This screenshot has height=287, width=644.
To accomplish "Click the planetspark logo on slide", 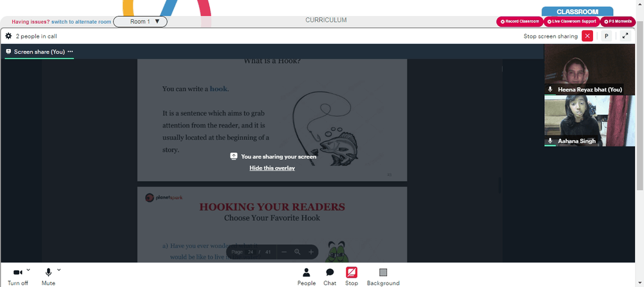I will [x=164, y=198].
